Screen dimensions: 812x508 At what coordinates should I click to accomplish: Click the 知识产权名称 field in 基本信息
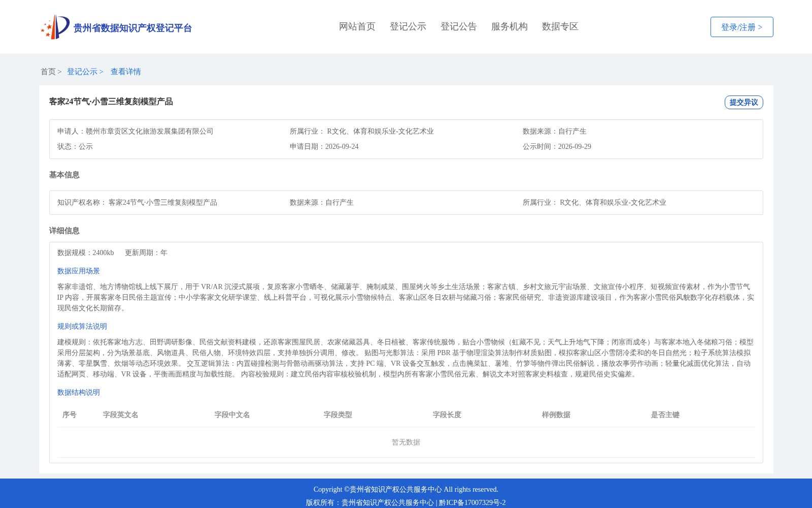point(137,202)
